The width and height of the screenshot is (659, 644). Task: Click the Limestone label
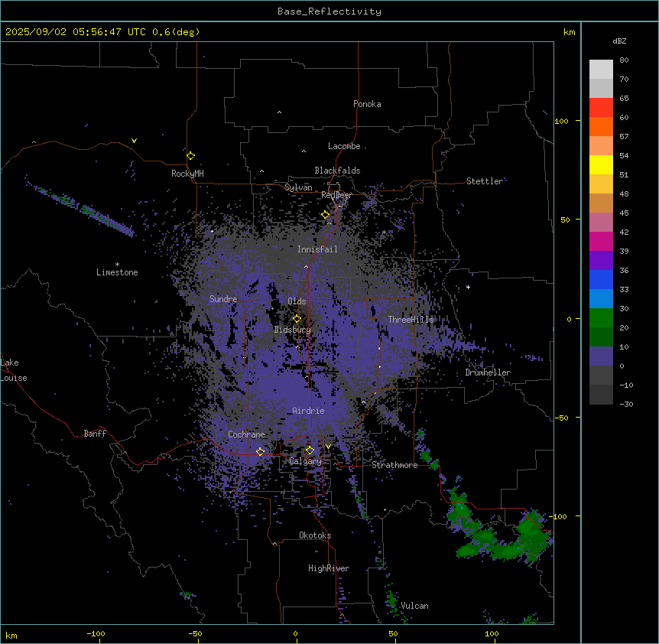[x=117, y=272]
